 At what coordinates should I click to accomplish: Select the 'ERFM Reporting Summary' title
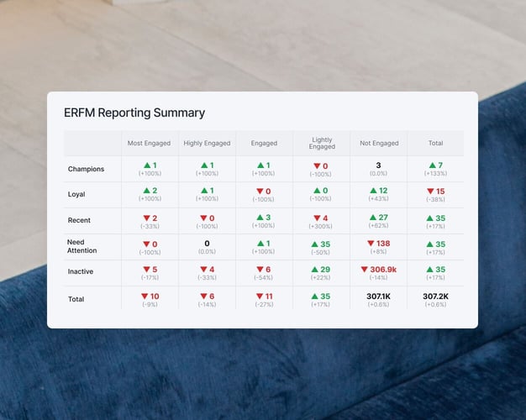(x=134, y=113)
